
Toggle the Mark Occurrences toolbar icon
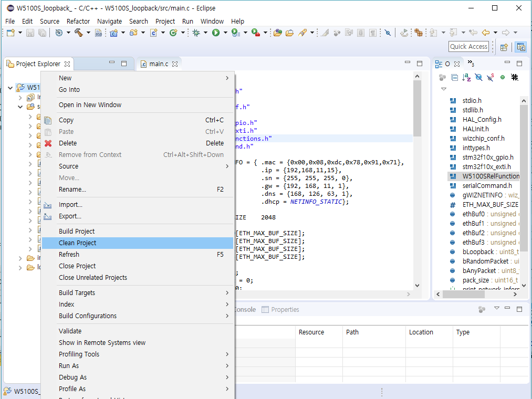click(325, 33)
